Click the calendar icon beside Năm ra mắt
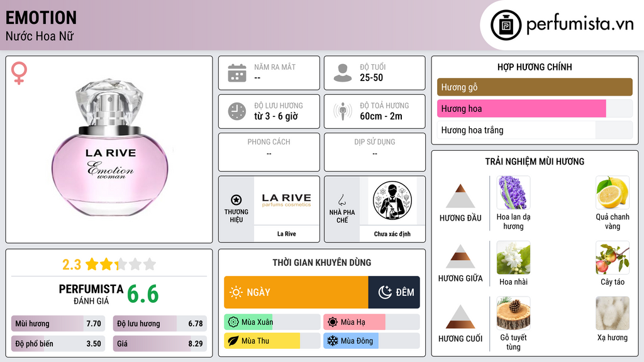 coord(237,73)
